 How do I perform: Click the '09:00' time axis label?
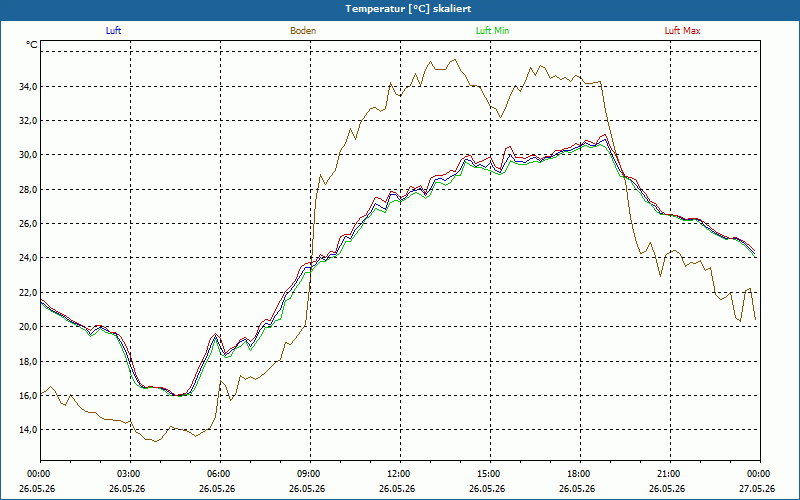click(x=310, y=474)
